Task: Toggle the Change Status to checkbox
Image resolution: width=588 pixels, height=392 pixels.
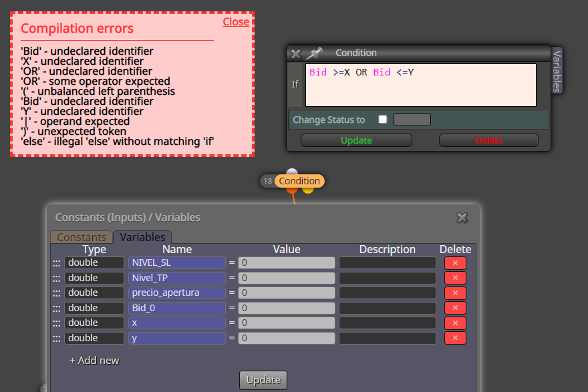Action: [x=382, y=119]
